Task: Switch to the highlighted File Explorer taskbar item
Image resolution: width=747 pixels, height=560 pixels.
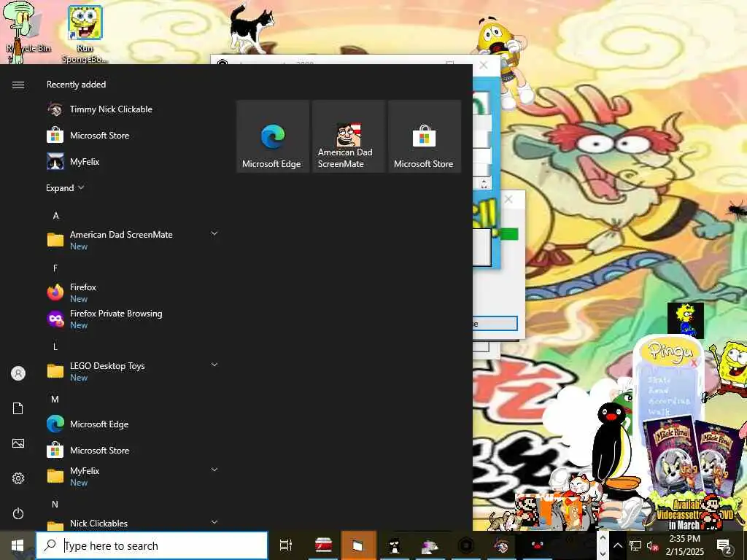Action: [x=359, y=545]
